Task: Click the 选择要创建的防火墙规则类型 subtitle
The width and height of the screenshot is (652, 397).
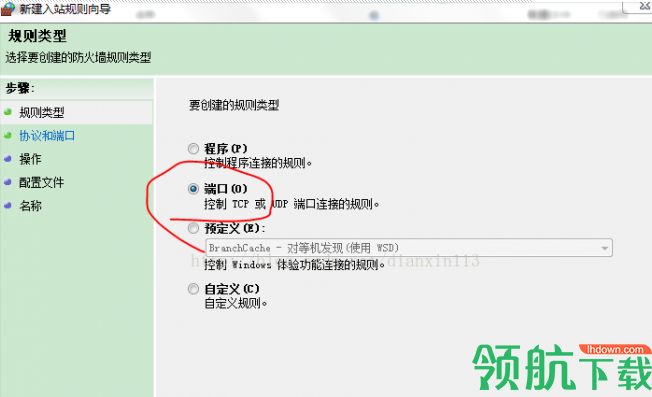Action: (x=78, y=57)
